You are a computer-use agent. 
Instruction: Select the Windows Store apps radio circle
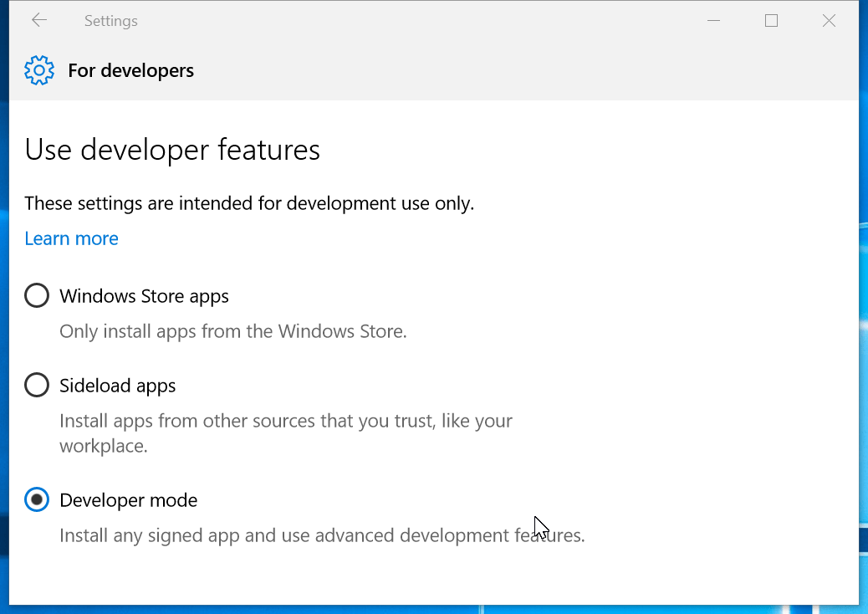point(37,296)
